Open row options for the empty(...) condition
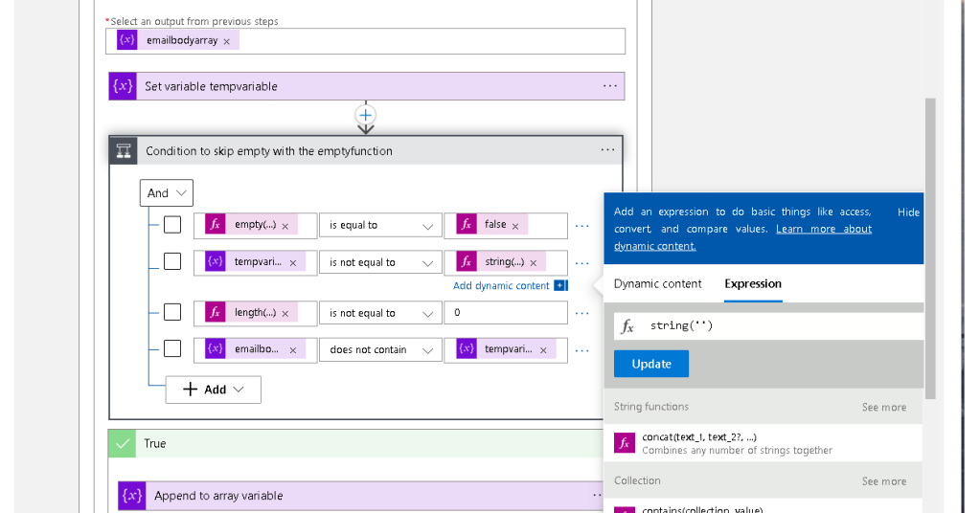The image size is (980, 513). pos(581,226)
